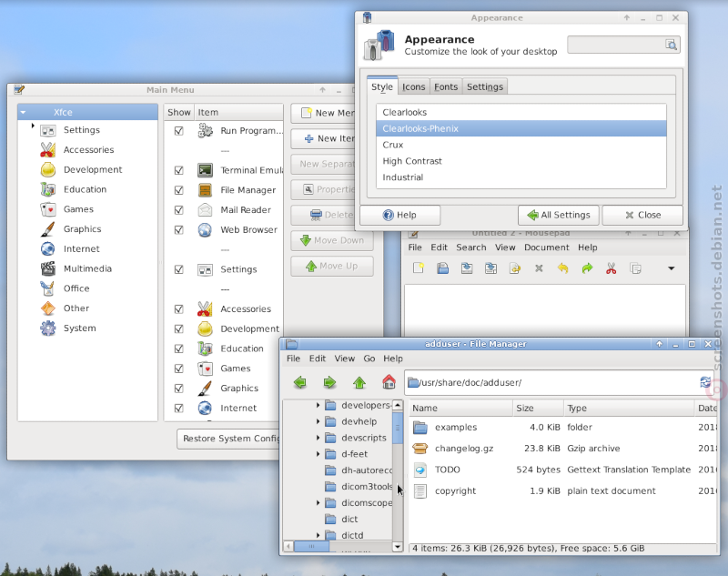Reload the File Manager location
This screenshot has height=576, width=728.
click(x=704, y=382)
